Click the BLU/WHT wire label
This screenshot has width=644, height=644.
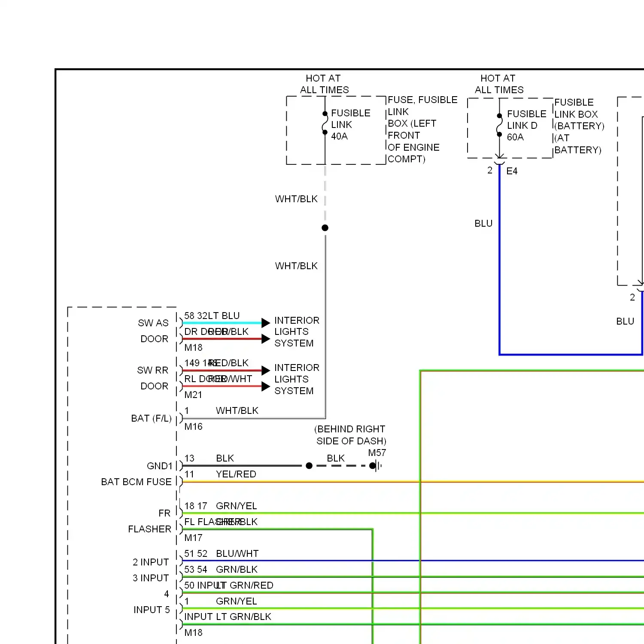[x=237, y=554]
